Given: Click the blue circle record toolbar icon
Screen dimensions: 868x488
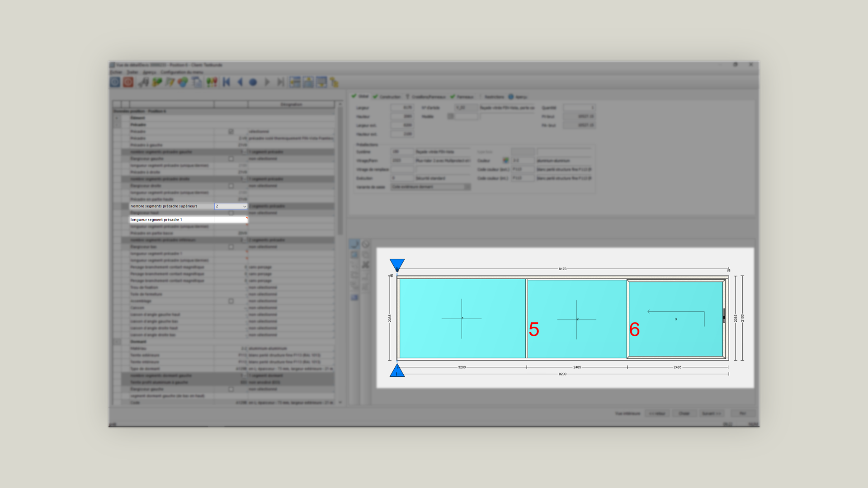Looking at the screenshot, I should coord(253,82).
